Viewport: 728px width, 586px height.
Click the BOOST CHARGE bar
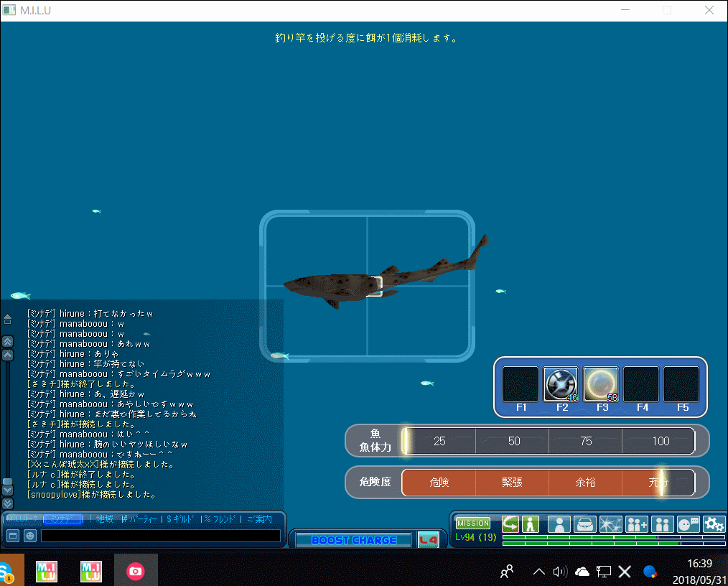(x=354, y=540)
